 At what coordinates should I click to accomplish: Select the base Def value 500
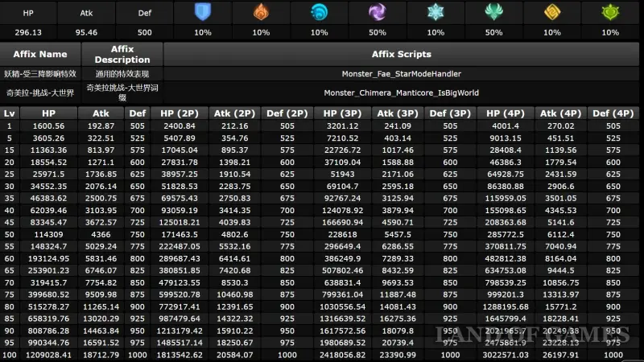(x=145, y=32)
